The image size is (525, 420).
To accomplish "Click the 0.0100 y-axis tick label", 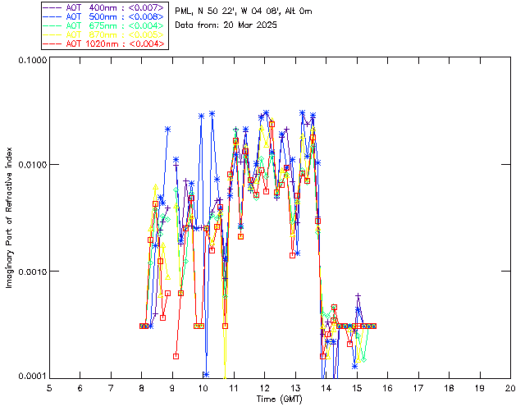I will point(33,166).
